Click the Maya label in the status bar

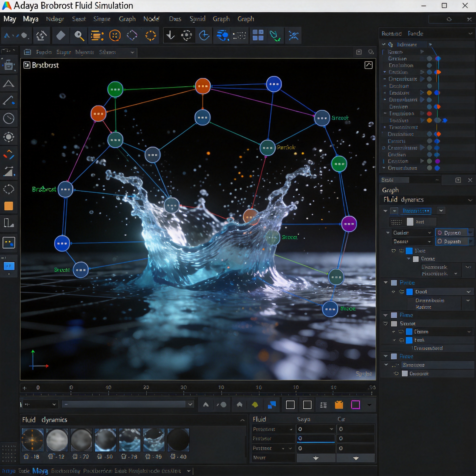tap(40, 471)
